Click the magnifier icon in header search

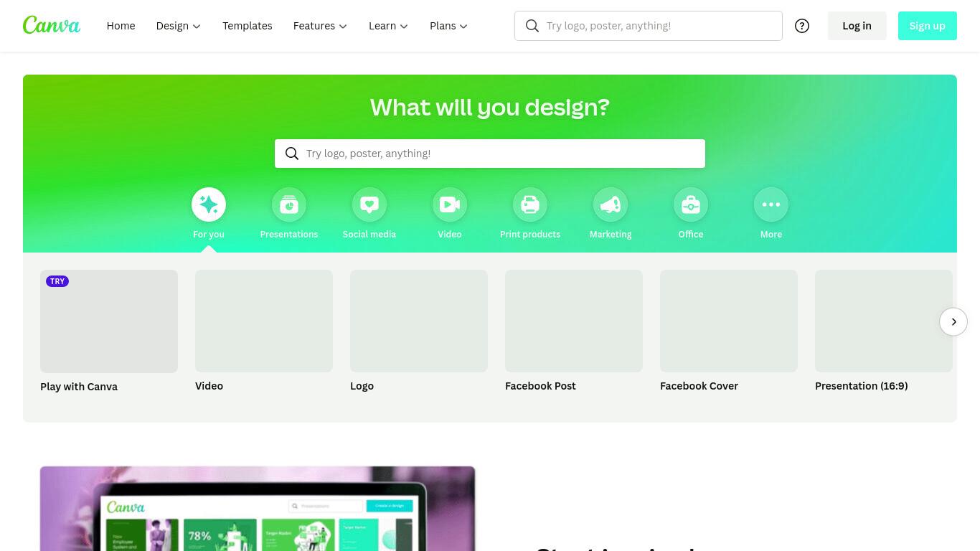pyautogui.click(x=532, y=26)
